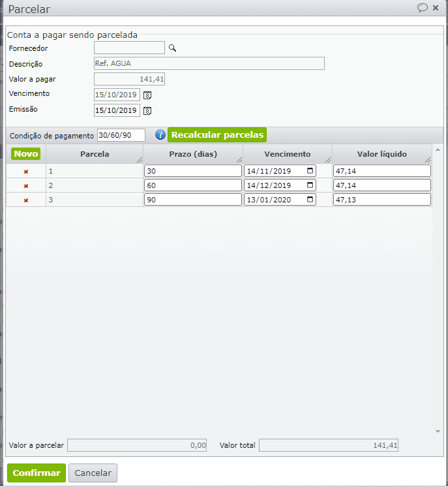Click the Valor líquido column header
Viewport: 448px width, 487px height.
click(382, 154)
